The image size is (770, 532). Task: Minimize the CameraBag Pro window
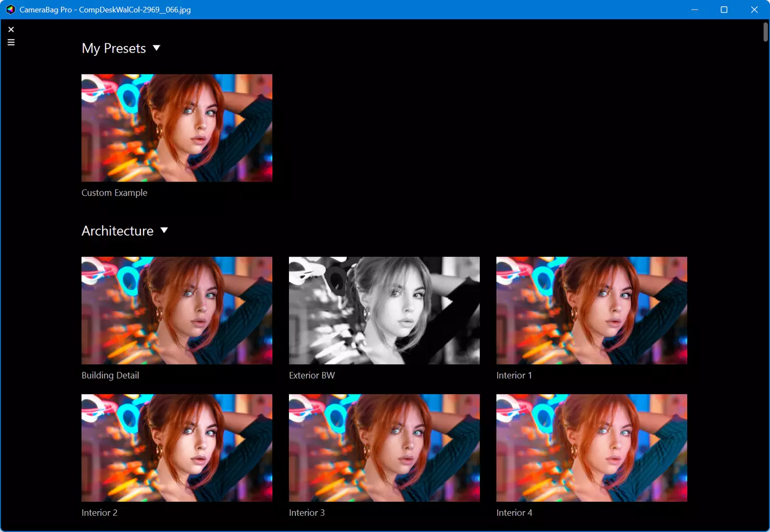[694, 9]
